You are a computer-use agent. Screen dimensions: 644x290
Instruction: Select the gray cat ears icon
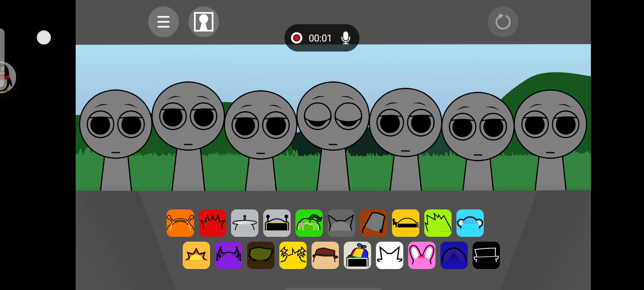(x=341, y=223)
